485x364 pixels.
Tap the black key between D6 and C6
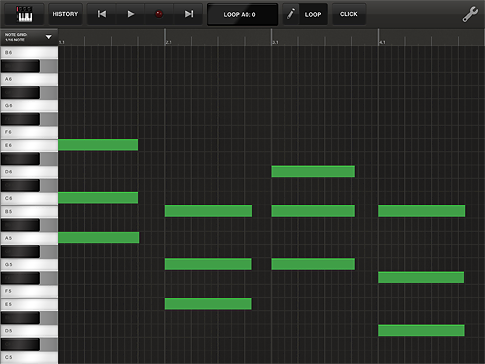point(20,185)
